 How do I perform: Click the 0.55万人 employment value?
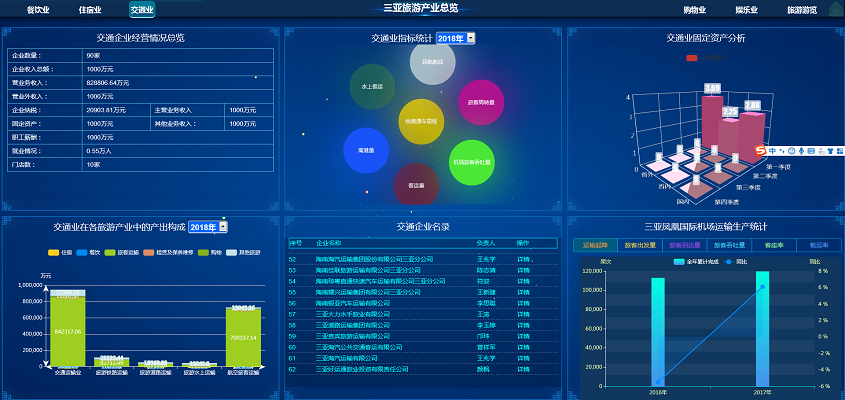click(99, 151)
